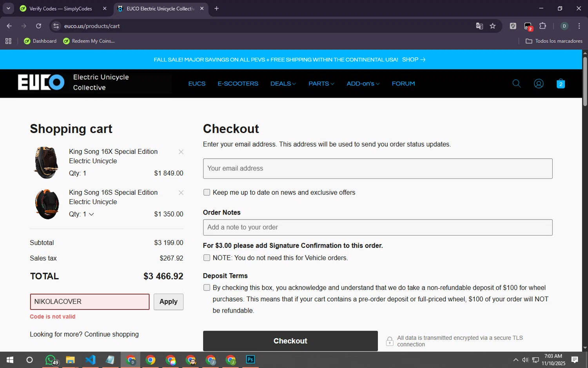Click SHOP link in the sale banner
This screenshot has width=588, height=368.
[414, 60]
